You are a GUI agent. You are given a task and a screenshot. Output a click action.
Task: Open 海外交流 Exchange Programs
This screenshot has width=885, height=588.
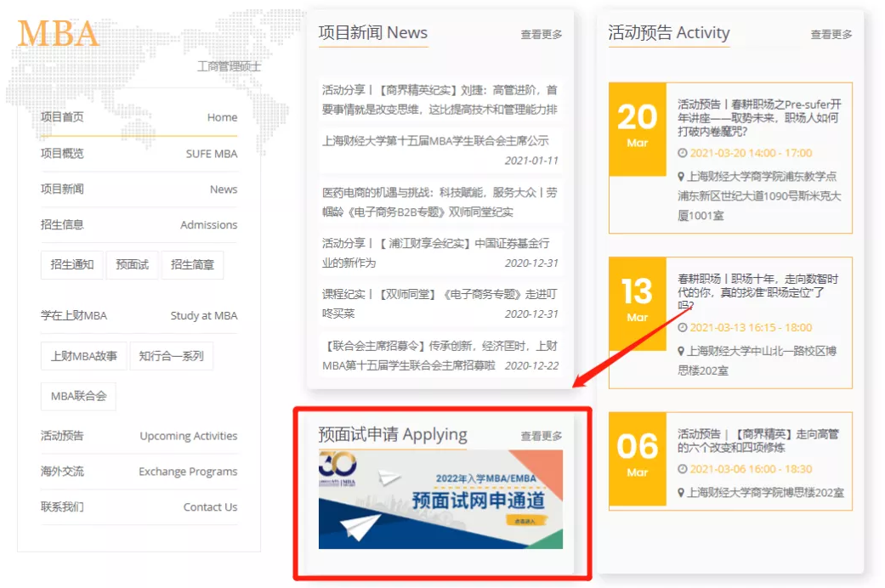(139, 472)
